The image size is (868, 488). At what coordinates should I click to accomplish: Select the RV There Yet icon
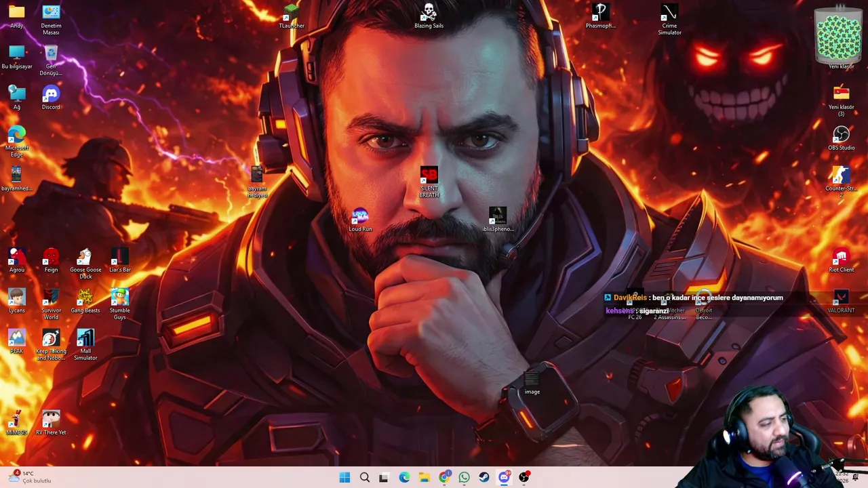(x=51, y=424)
